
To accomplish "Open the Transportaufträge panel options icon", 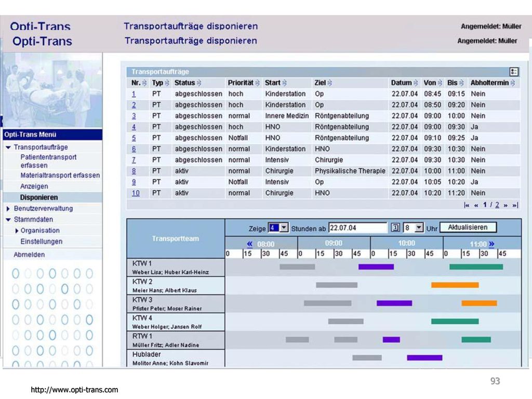I will (x=514, y=72).
